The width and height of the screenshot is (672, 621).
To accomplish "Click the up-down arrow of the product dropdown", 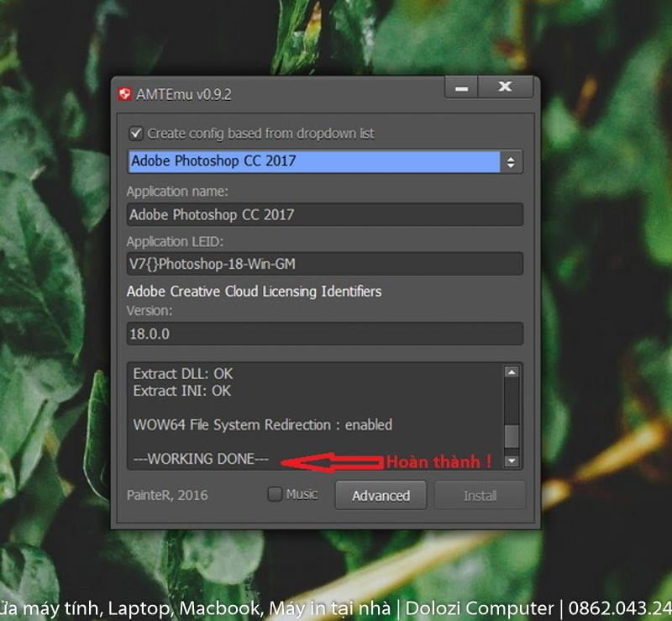I will (511, 162).
